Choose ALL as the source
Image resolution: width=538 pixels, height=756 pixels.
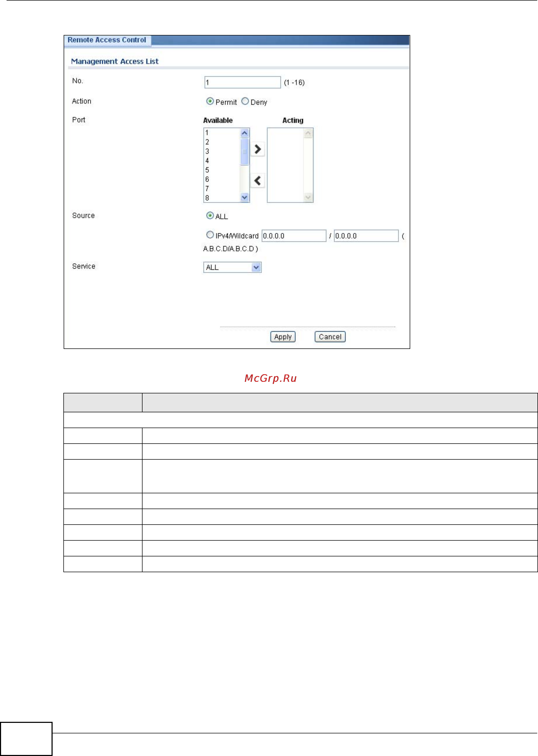pos(210,216)
